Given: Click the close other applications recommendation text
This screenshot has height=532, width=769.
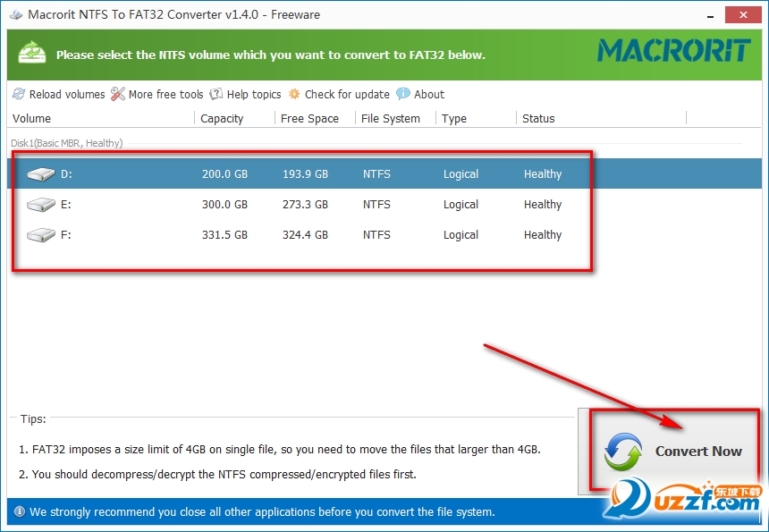Looking at the screenshot, I should point(262,512).
